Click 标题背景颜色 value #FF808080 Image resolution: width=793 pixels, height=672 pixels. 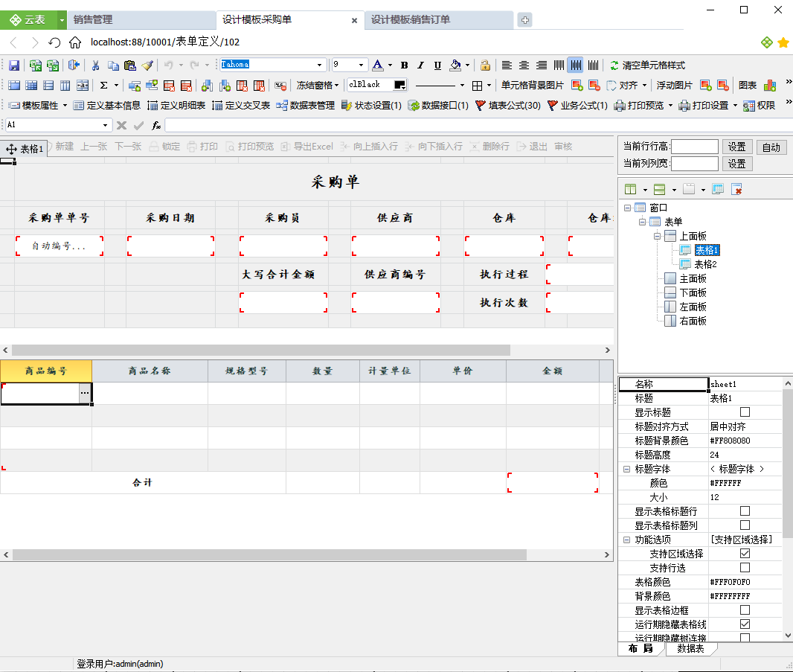(731, 441)
